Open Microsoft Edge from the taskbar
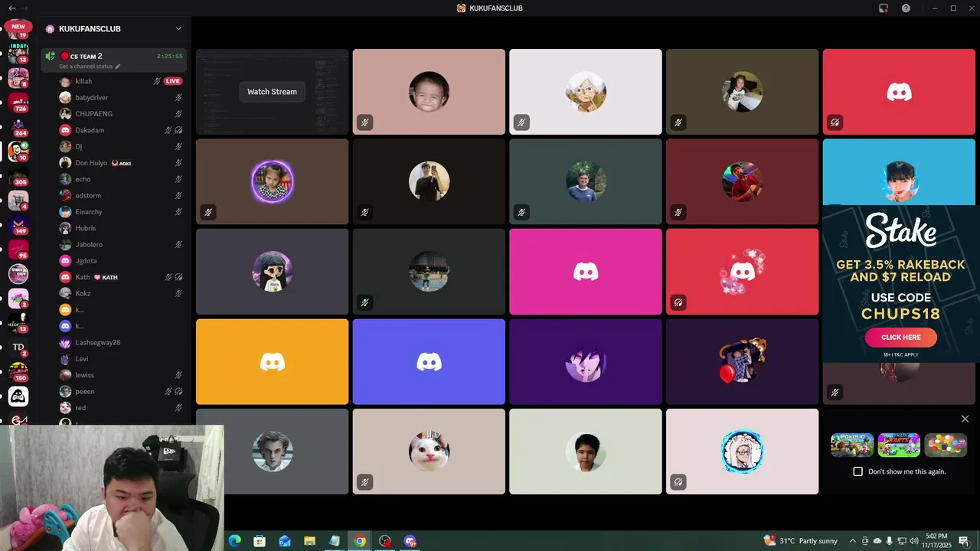The image size is (980, 551). [x=234, y=541]
